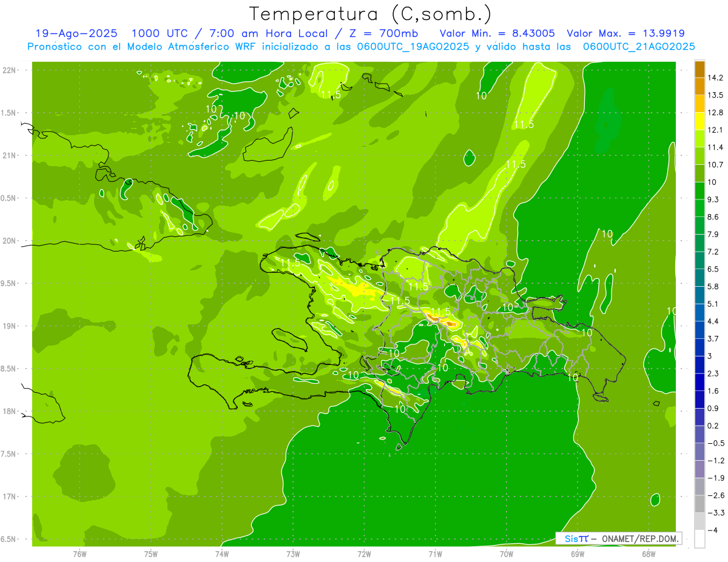Click the title "Temperatura (C,somb.)"
This screenshot has height=562, width=728.
371,14
